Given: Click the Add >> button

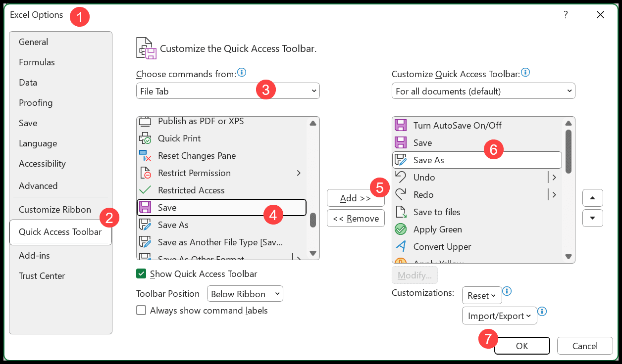Looking at the screenshot, I should [356, 198].
